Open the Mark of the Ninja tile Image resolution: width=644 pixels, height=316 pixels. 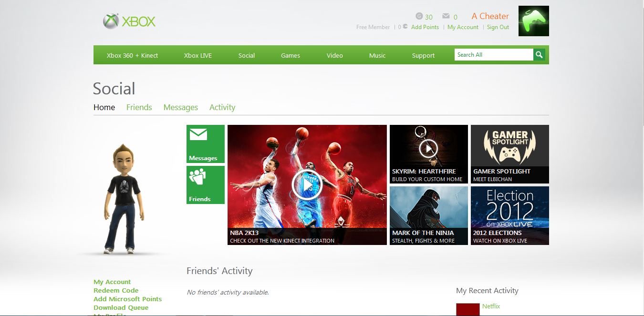pyautogui.click(x=429, y=215)
